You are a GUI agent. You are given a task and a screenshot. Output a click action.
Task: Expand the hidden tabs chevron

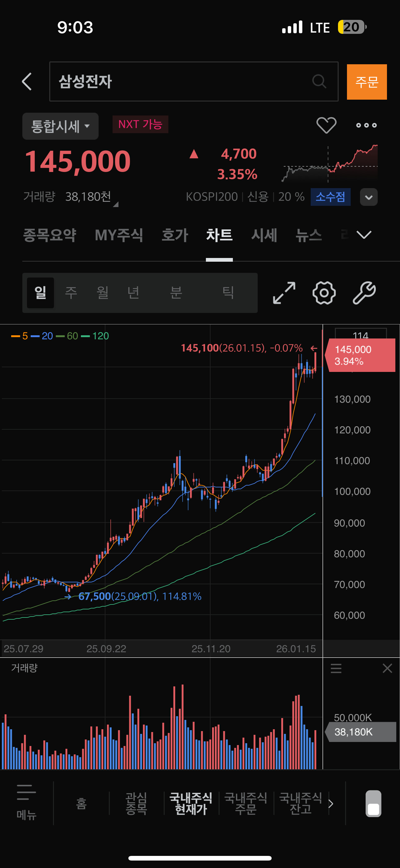coord(364,234)
